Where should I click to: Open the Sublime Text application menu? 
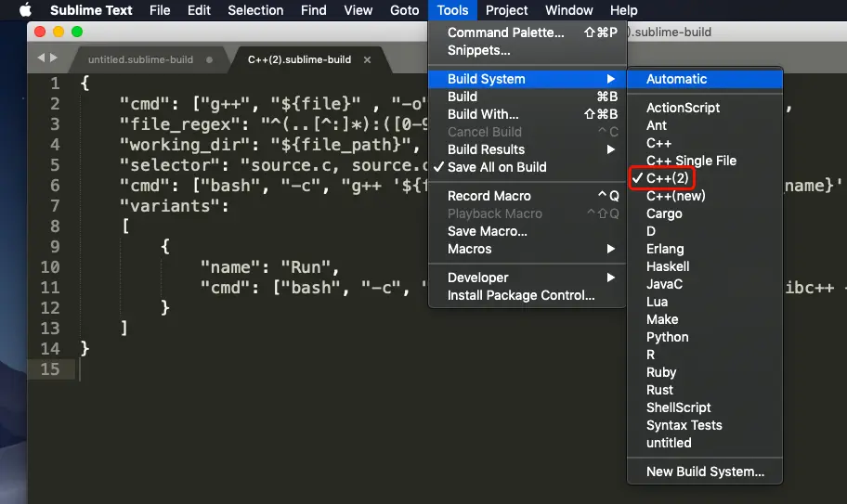tap(91, 10)
